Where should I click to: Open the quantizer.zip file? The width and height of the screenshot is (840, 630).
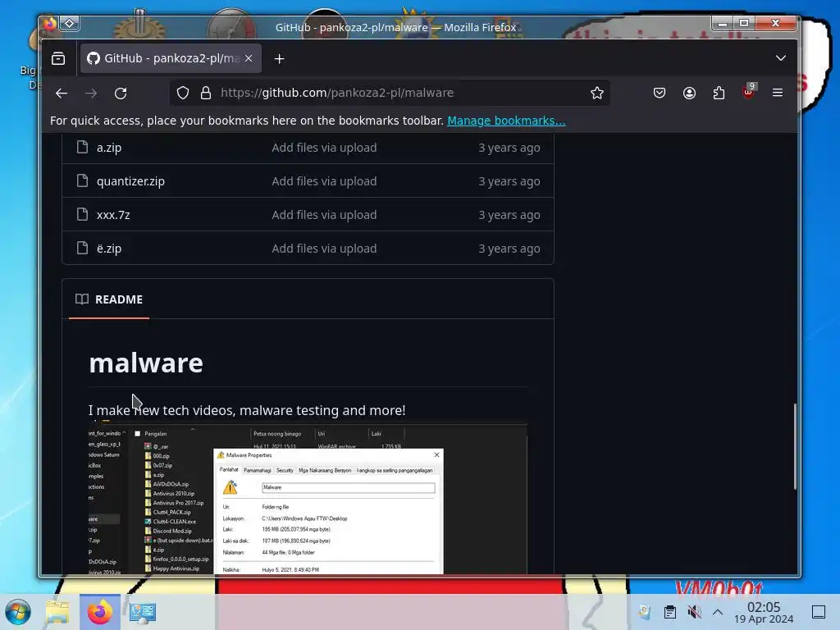pyautogui.click(x=130, y=181)
